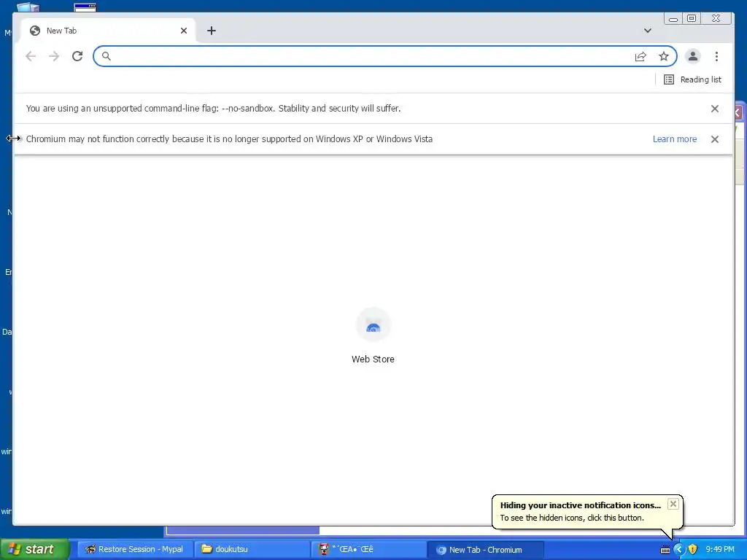Open a new tab with plus button

212,31
